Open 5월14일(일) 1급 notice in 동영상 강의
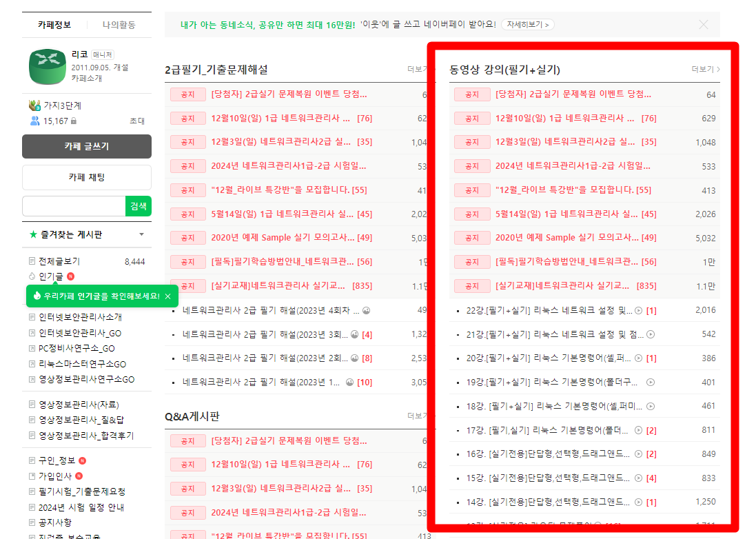This screenshot has height=539, width=756. [566, 214]
